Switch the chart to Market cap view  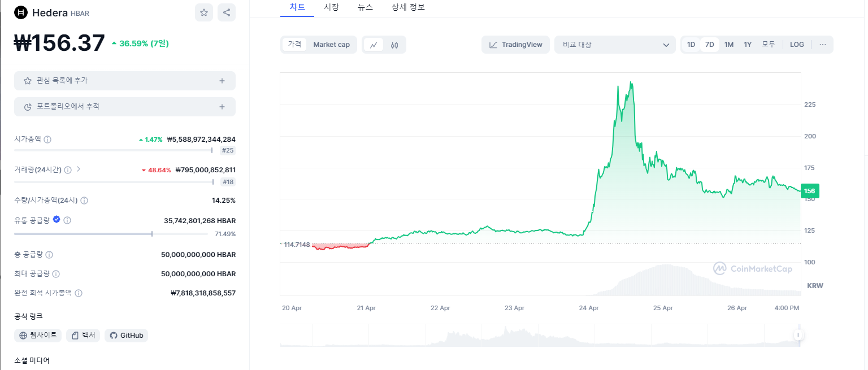[x=332, y=44]
